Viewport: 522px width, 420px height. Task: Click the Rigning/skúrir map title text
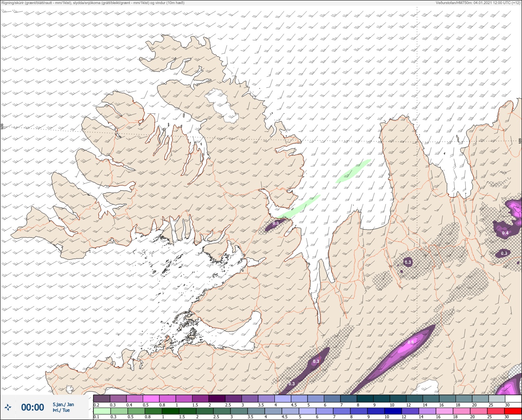point(93,2)
